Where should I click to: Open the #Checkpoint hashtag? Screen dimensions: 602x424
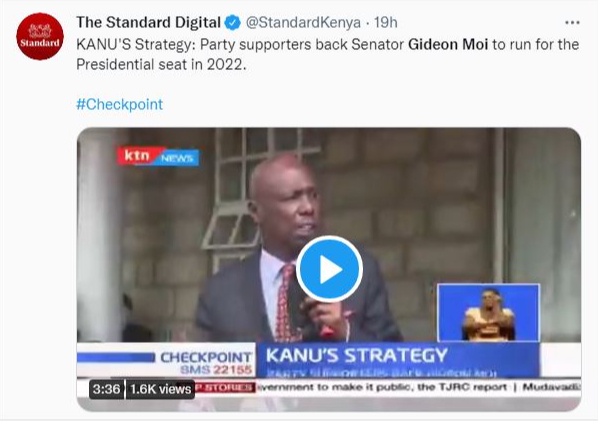[119, 104]
